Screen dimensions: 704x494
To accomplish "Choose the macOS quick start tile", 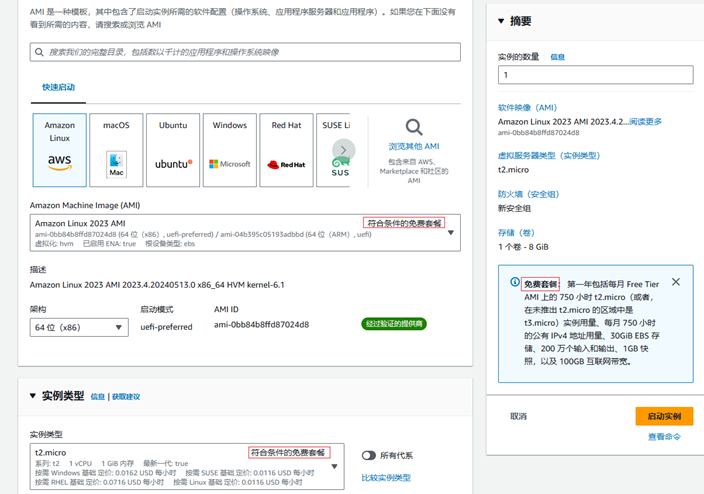I will (x=116, y=150).
